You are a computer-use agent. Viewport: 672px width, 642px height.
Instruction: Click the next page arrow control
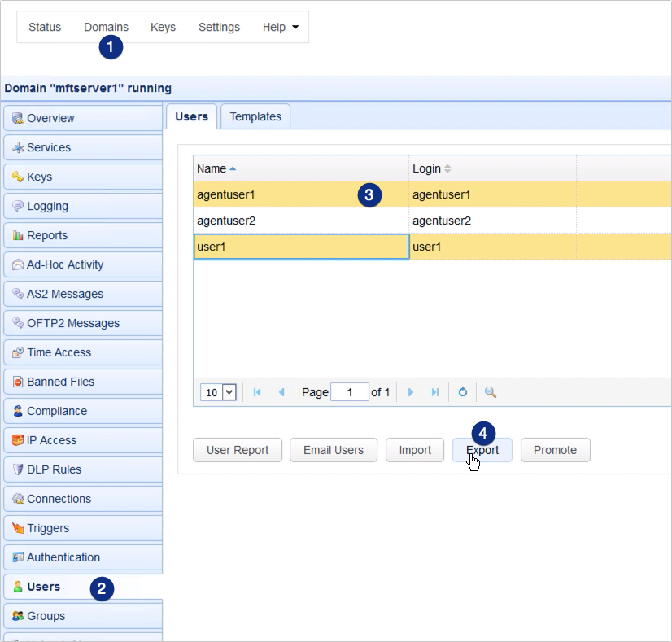tap(410, 391)
